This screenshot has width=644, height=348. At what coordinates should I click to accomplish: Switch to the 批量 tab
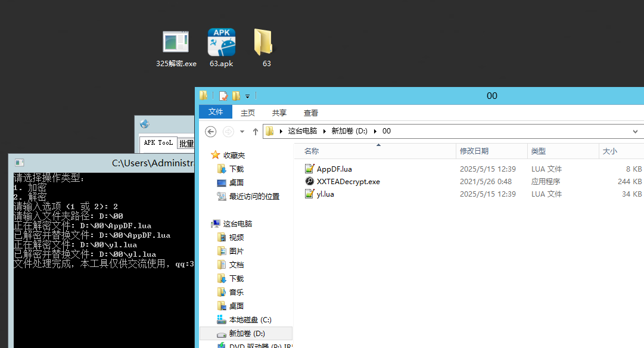186,143
